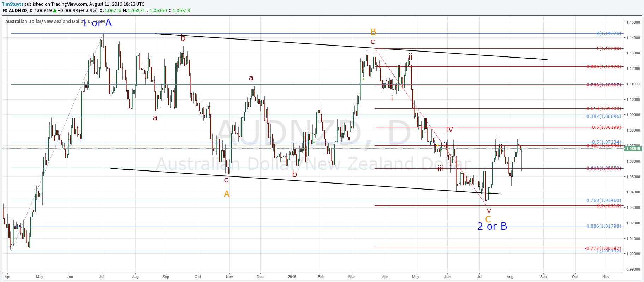The width and height of the screenshot is (644, 282).
Task: Select the orange 'B' wave label
Action: [373, 32]
